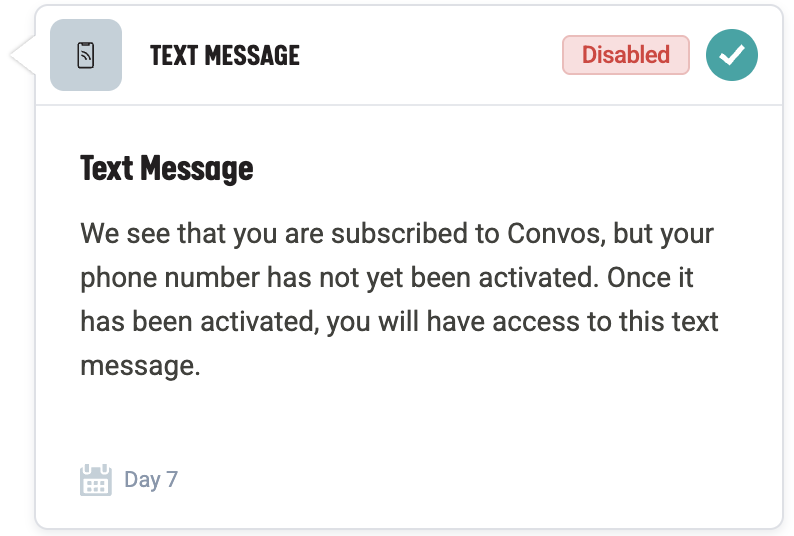
Task: Click the red Disabled status badge
Action: pyautogui.click(x=625, y=55)
